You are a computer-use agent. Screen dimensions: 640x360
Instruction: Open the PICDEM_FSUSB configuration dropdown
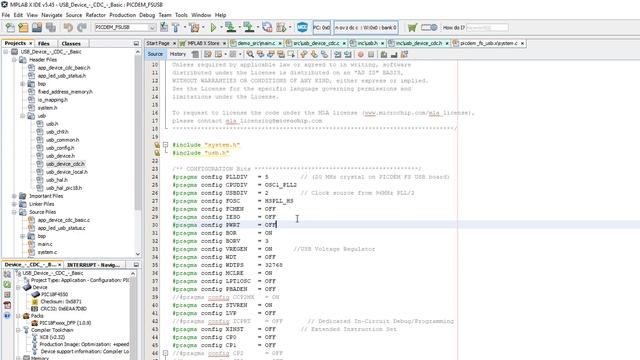(152, 27)
